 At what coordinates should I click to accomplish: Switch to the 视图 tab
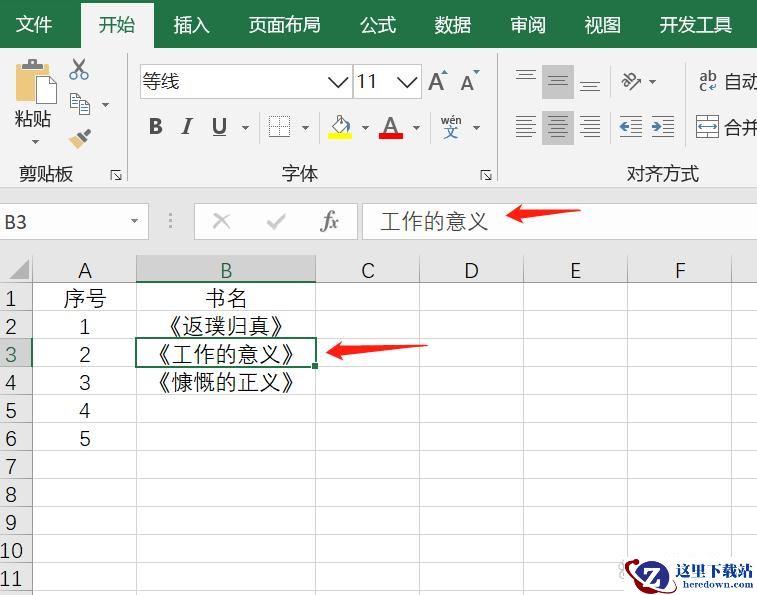coord(603,24)
